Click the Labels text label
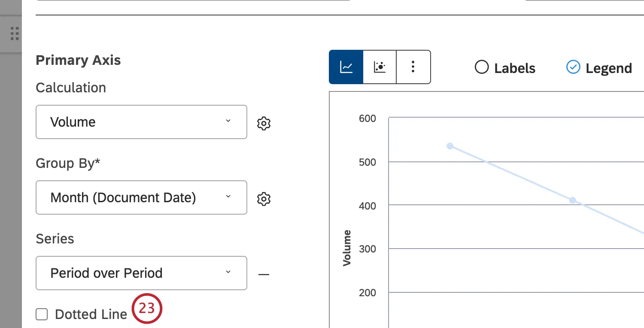Image resolution: width=644 pixels, height=328 pixels. (514, 68)
